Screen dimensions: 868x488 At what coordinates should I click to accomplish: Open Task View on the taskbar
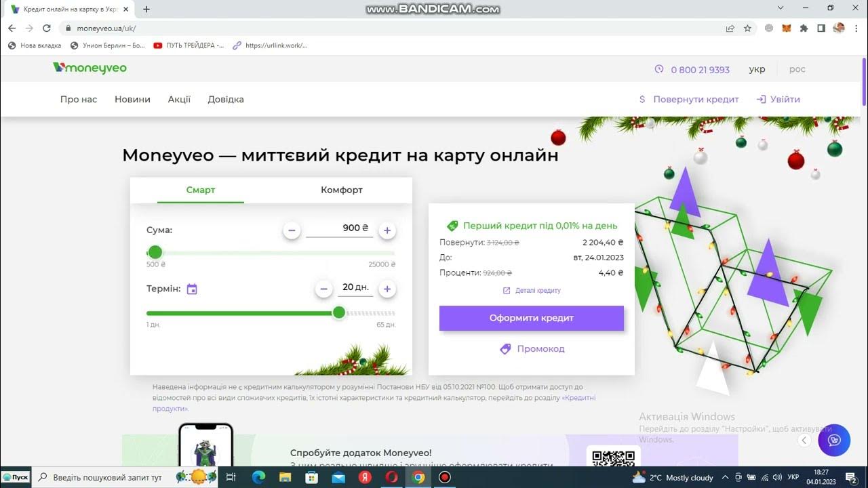point(231,477)
